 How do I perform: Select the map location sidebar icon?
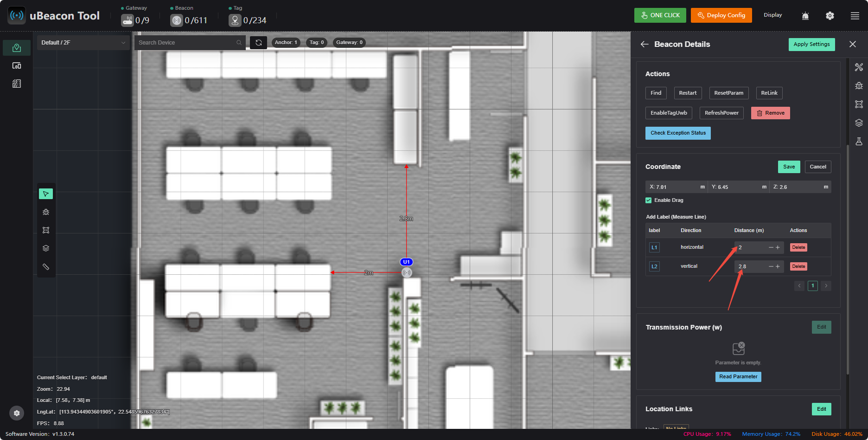click(x=17, y=48)
